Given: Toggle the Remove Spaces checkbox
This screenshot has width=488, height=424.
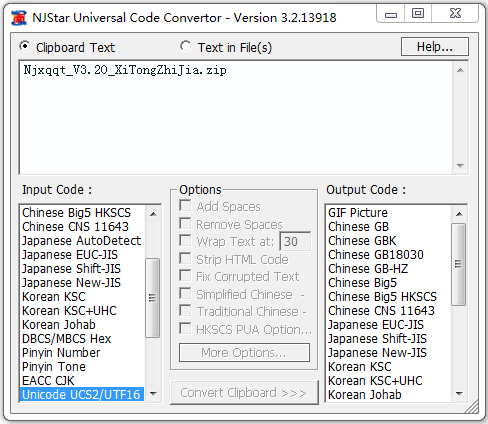Looking at the screenshot, I should point(185,223).
